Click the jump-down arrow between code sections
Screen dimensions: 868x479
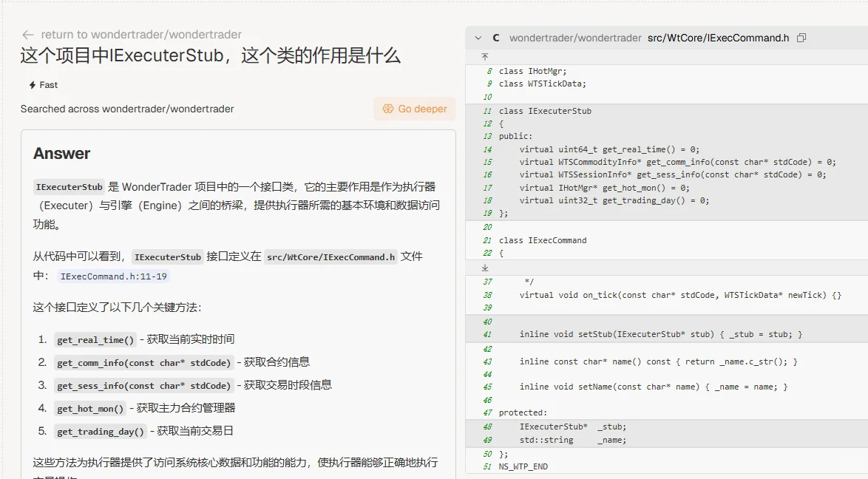point(484,266)
